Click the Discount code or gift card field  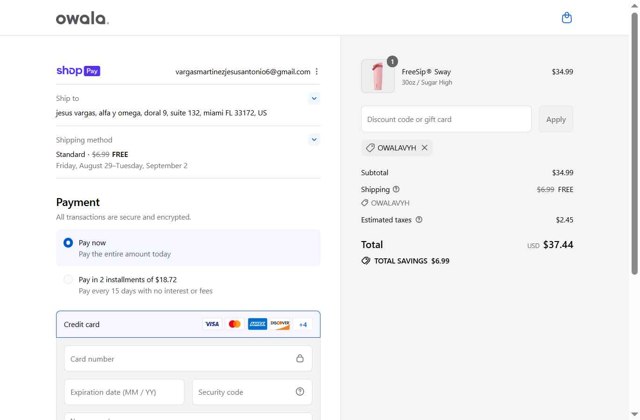446,120
